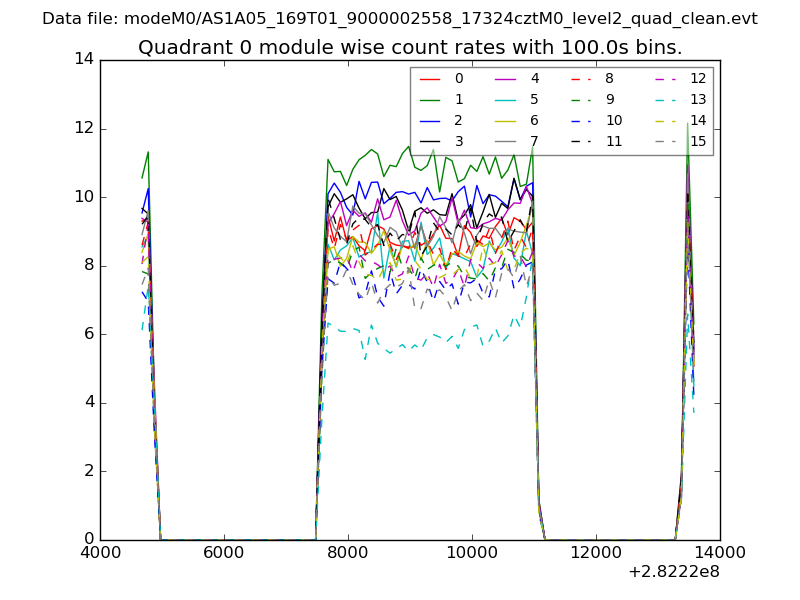This screenshot has width=800, height=600.
Task: Click legend entry 9 dashed green sample
Action: click(580, 100)
